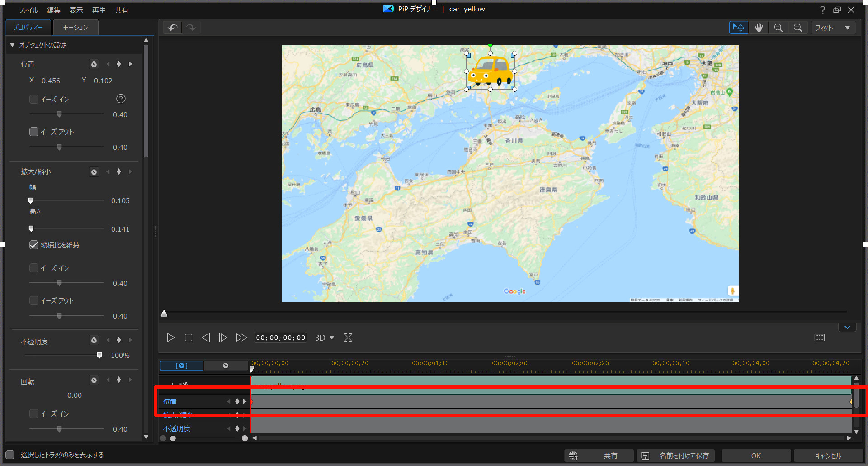This screenshot has height=466, width=868.
Task: Check 選択したトラックのみを表示する checkbox
Action: (10, 455)
